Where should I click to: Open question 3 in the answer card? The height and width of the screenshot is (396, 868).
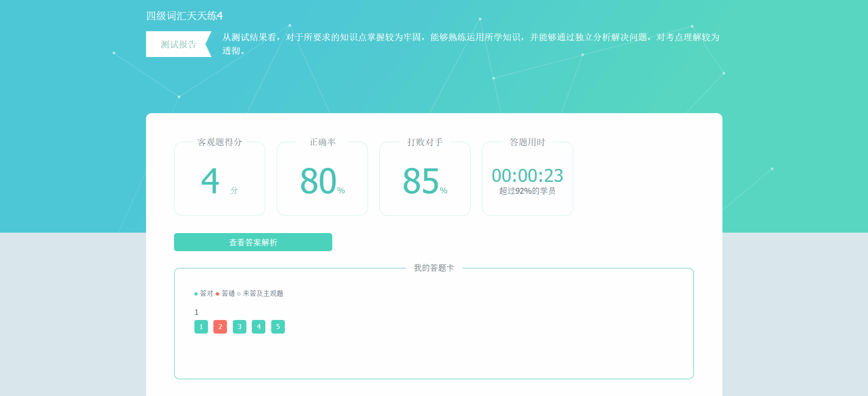240,327
